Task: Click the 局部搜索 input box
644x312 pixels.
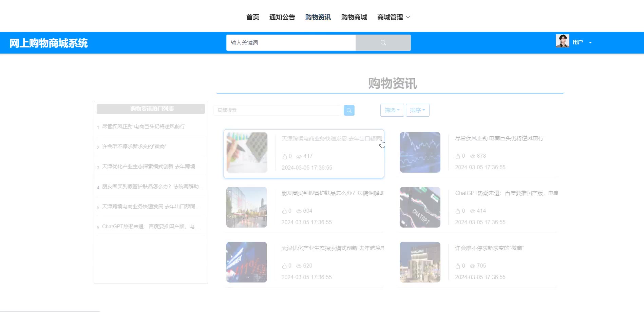Action: [x=277, y=110]
